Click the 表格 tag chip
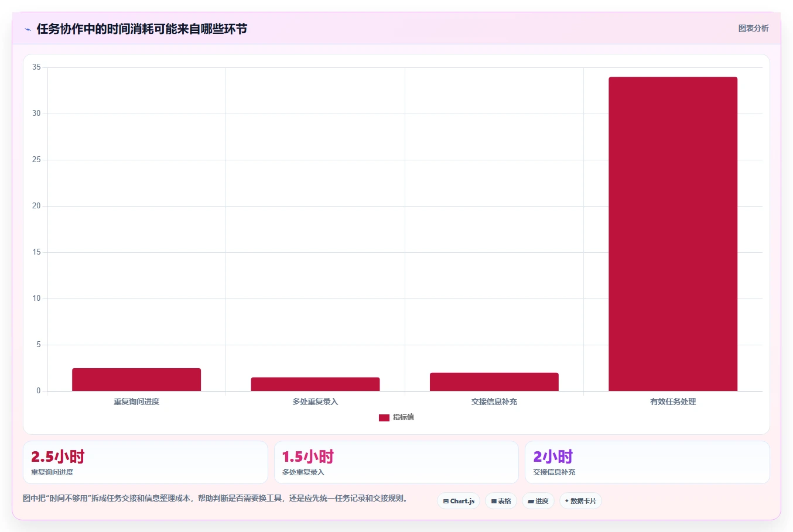Image resolution: width=793 pixels, height=532 pixels. pos(501,501)
